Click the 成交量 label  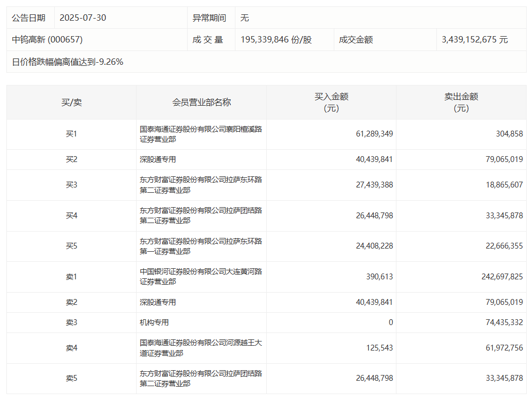tap(208, 40)
